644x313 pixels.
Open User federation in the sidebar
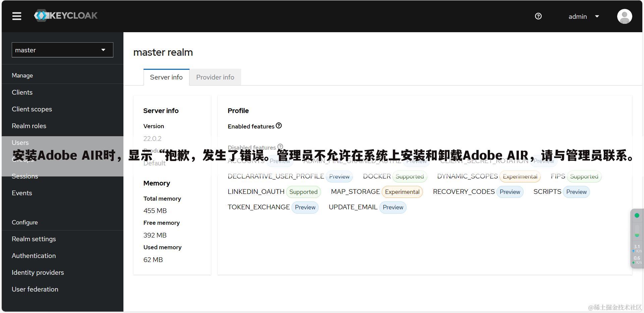point(35,289)
